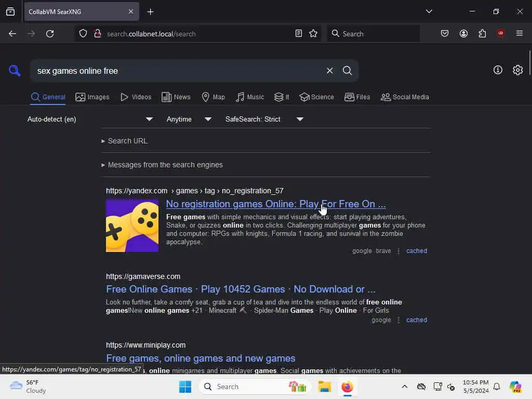Open the notifications bell
The width and height of the screenshot is (532, 399).
[x=497, y=387]
